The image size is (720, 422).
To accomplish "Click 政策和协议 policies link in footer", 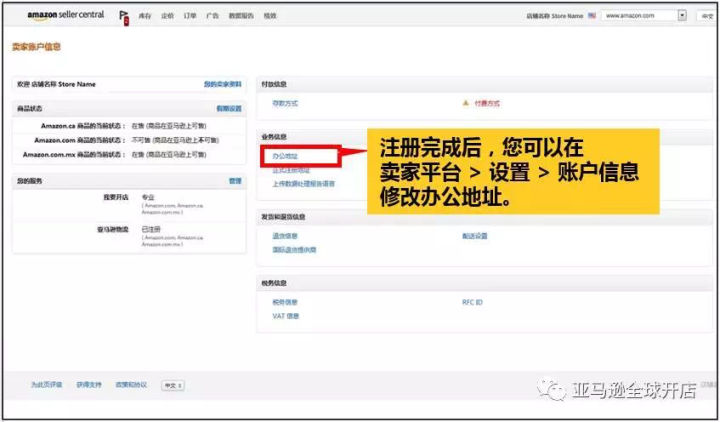I will 131,385.
